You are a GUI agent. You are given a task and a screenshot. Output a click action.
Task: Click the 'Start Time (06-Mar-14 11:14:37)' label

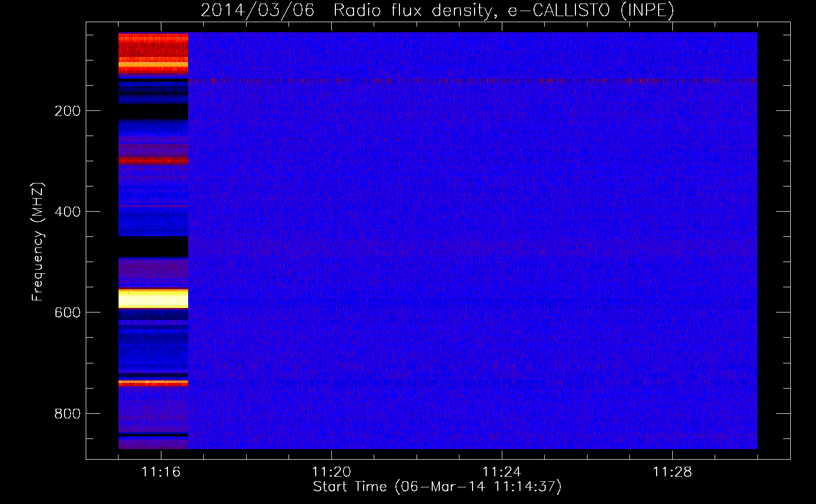pos(437,487)
